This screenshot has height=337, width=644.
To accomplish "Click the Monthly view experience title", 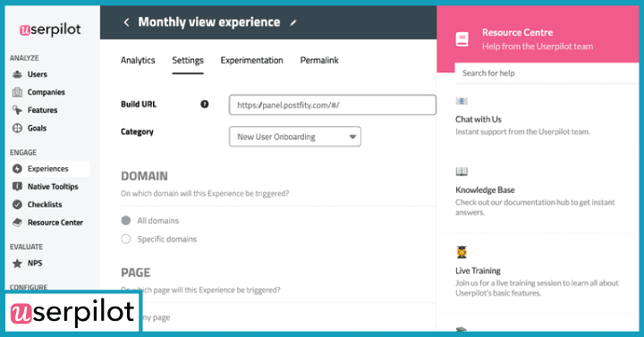I will [x=209, y=22].
